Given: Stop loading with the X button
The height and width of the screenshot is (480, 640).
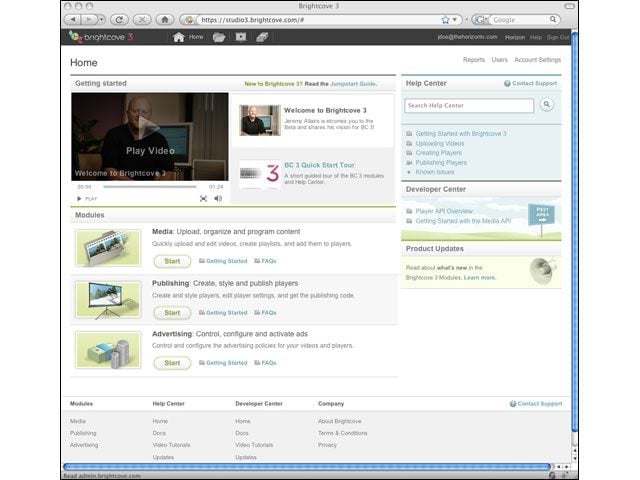Looking at the screenshot, I should 142,19.
